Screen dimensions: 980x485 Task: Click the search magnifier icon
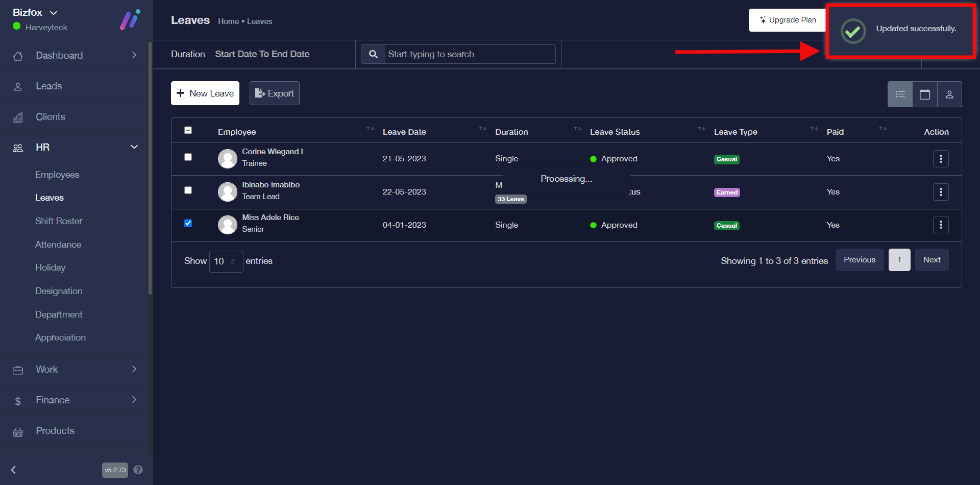(x=373, y=54)
